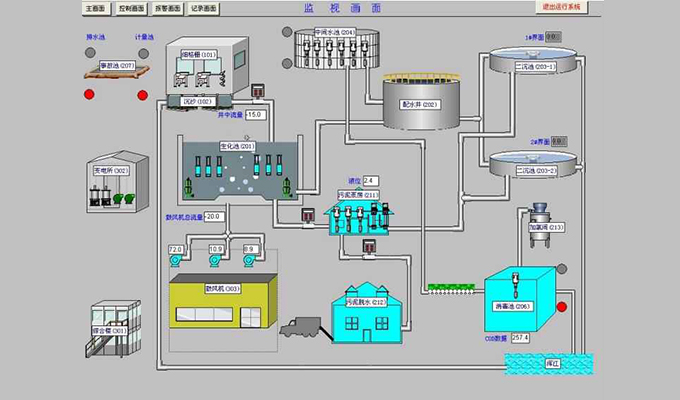
Task: Click gray indicator lamp under 排水池
Action: coord(90,53)
